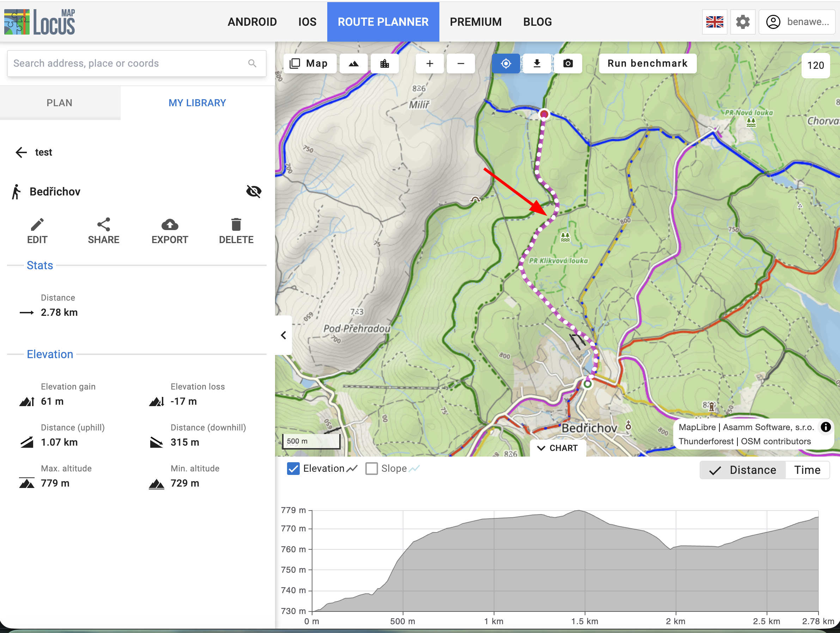Toggle the buildings map icon
The image size is (840, 633).
coord(385,64)
